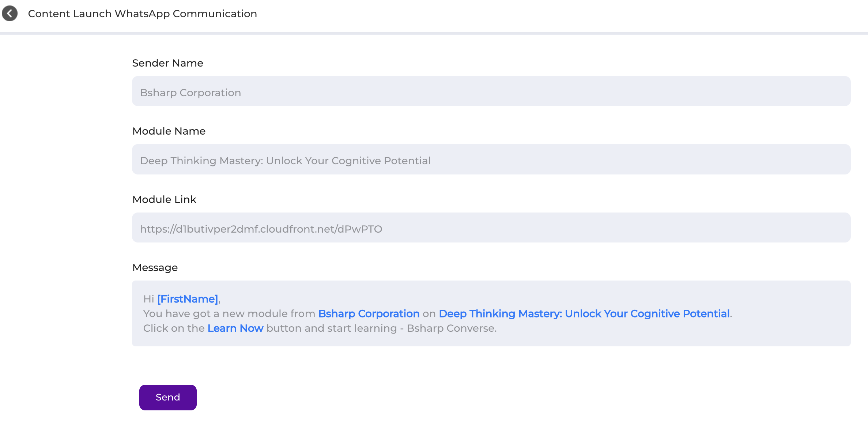Select blue Bsharp Corporation text in message

(x=369, y=314)
